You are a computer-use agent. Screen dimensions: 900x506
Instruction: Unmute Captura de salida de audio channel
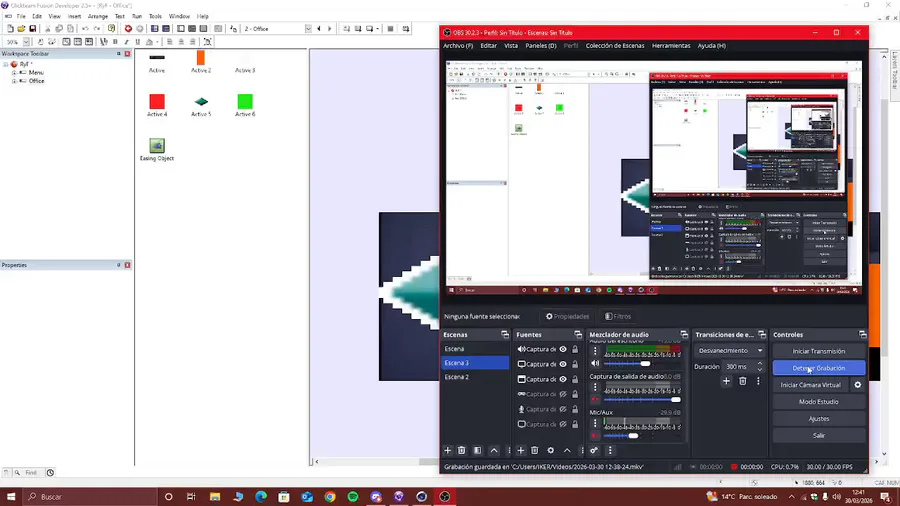point(595,399)
